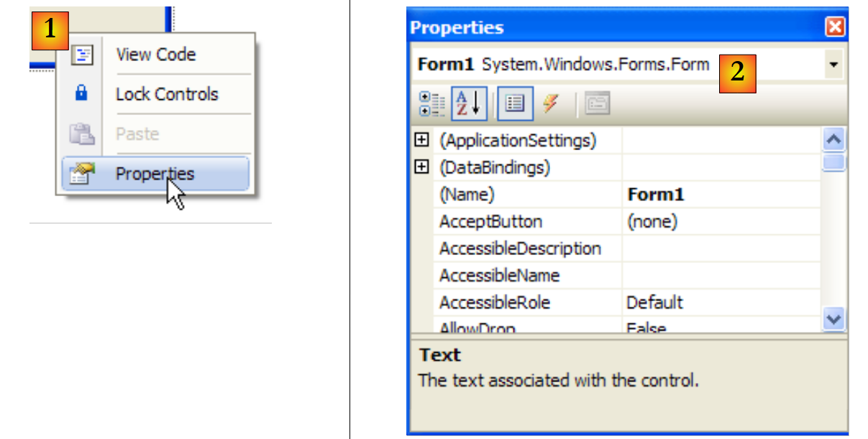This screenshot has width=868, height=439.
Task: Click the Properties icon in context menu
Action: pyautogui.click(x=82, y=174)
